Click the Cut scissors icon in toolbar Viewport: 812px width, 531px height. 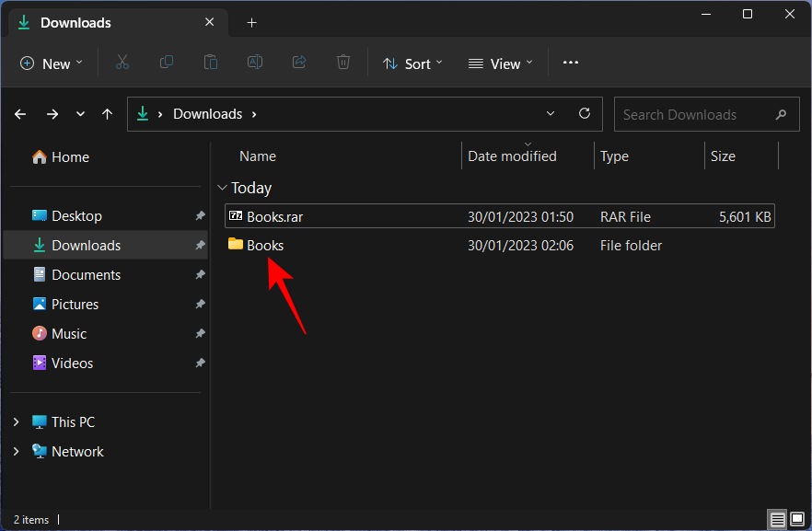[122, 63]
